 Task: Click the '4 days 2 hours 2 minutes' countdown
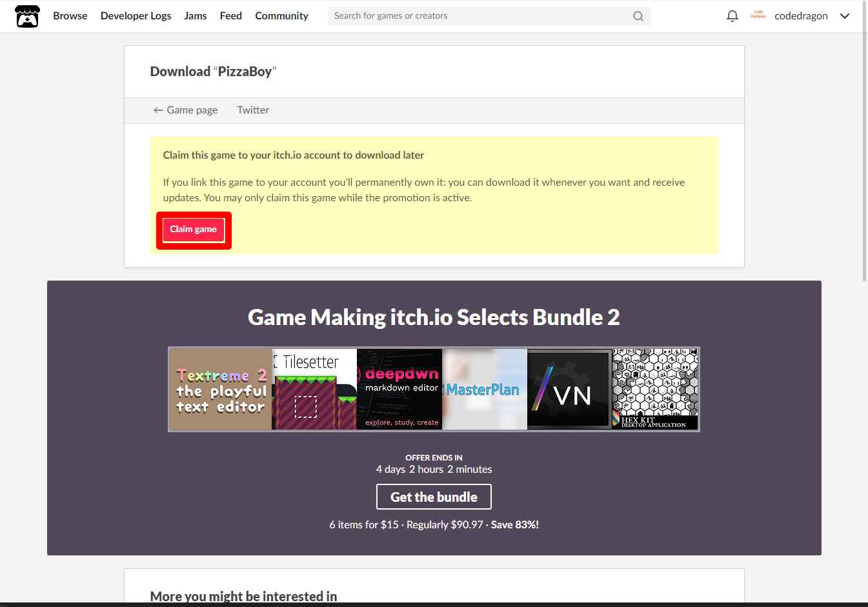[x=434, y=470]
